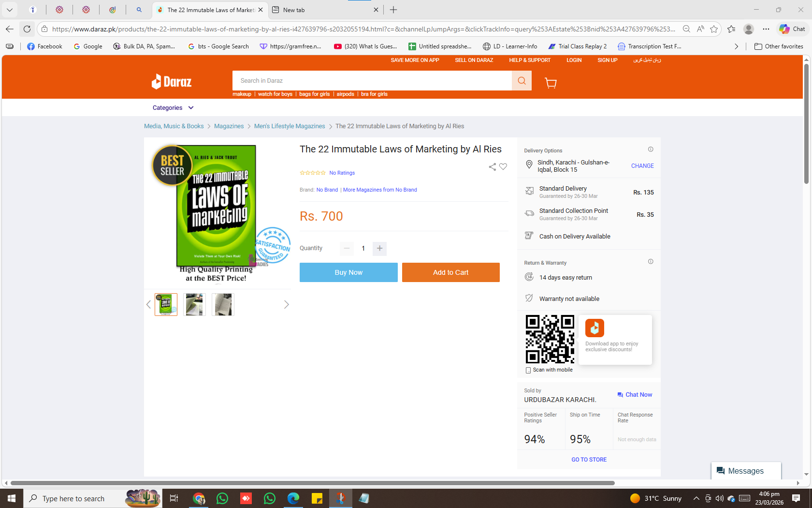Click Magazines breadcrumb link

pyautogui.click(x=229, y=126)
